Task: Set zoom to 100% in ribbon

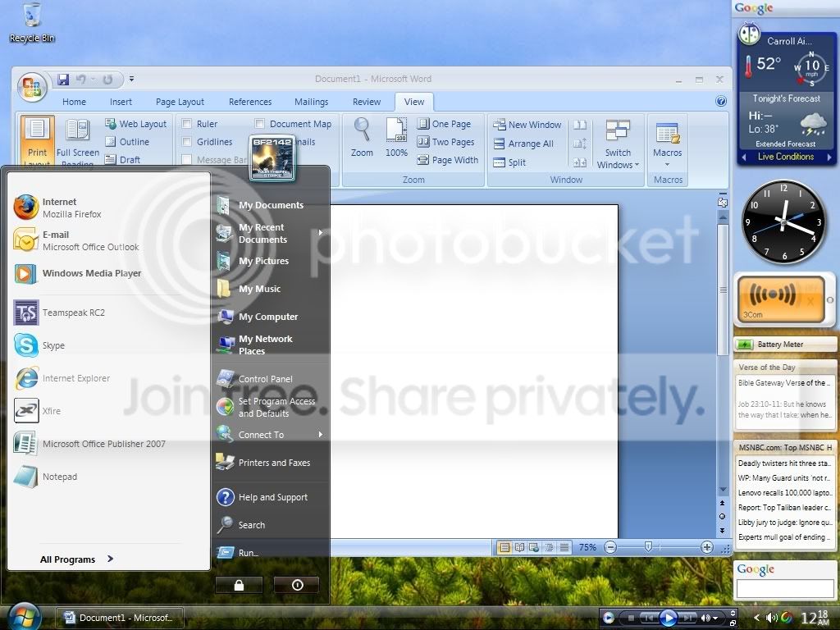Action: point(396,137)
